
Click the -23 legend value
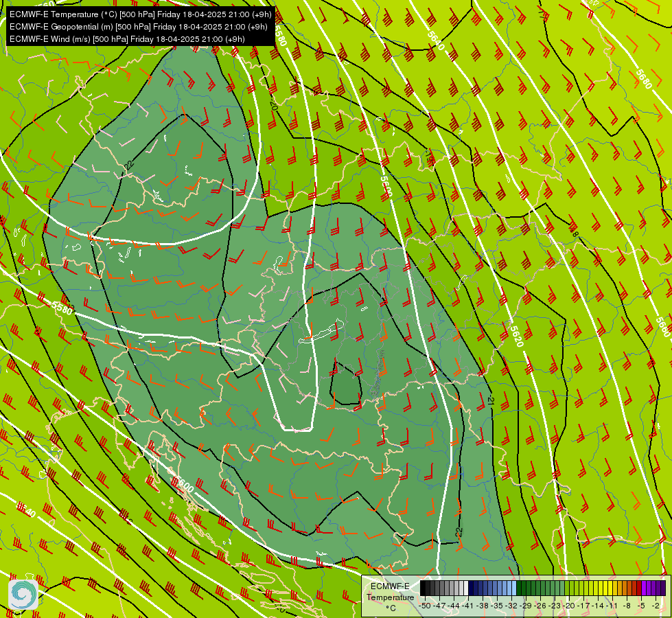(x=555, y=606)
